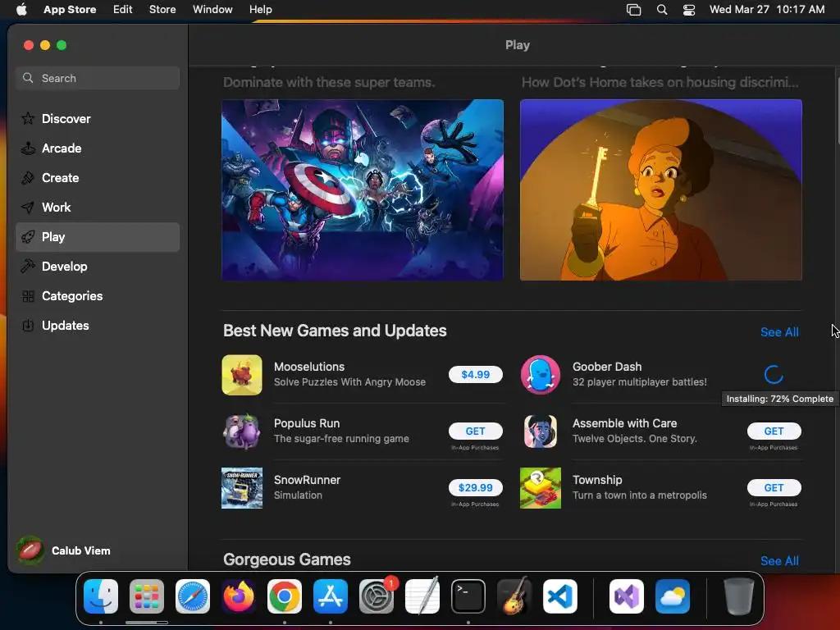840x630 pixels.
Task: Open the Window menu
Action: [212, 9]
